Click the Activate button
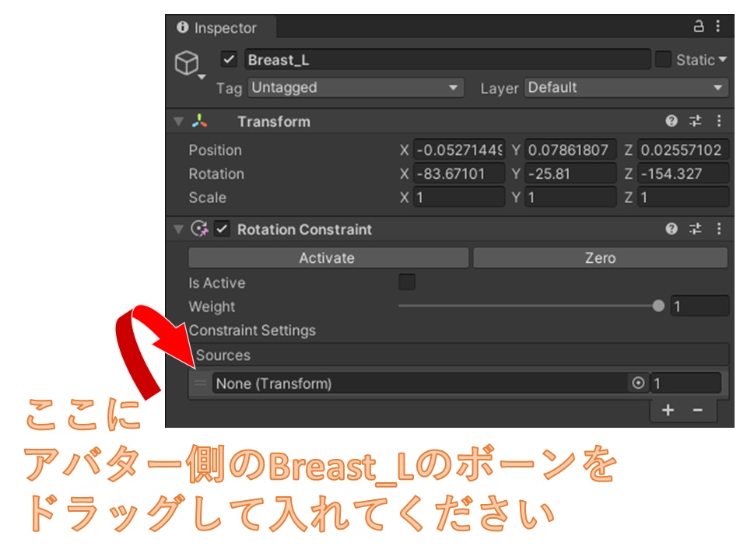The width and height of the screenshot is (747, 560). 328,257
